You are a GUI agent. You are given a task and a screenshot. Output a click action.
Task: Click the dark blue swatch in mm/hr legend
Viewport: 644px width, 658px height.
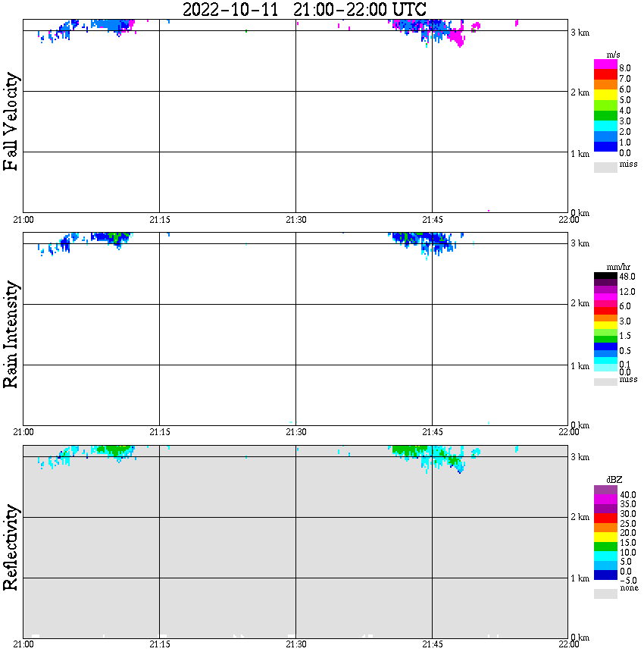[x=605, y=346]
